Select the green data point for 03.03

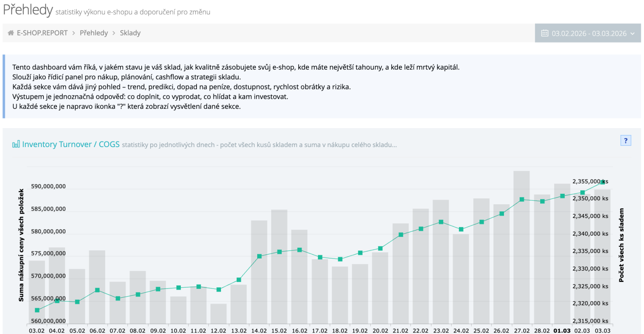[x=603, y=182]
